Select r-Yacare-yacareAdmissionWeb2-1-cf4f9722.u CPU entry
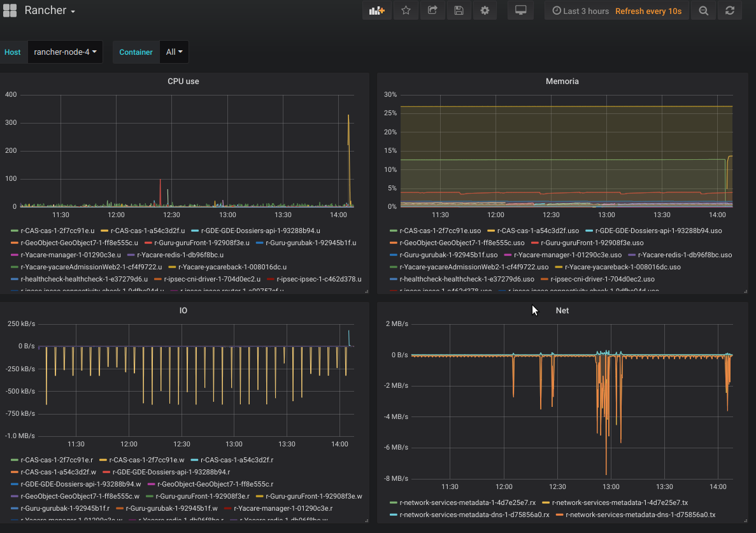The width and height of the screenshot is (756, 533). [91, 267]
